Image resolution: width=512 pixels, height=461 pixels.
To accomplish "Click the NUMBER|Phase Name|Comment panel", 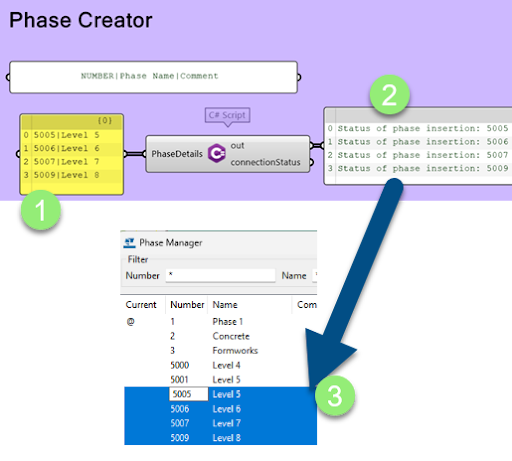I will pyautogui.click(x=153, y=77).
